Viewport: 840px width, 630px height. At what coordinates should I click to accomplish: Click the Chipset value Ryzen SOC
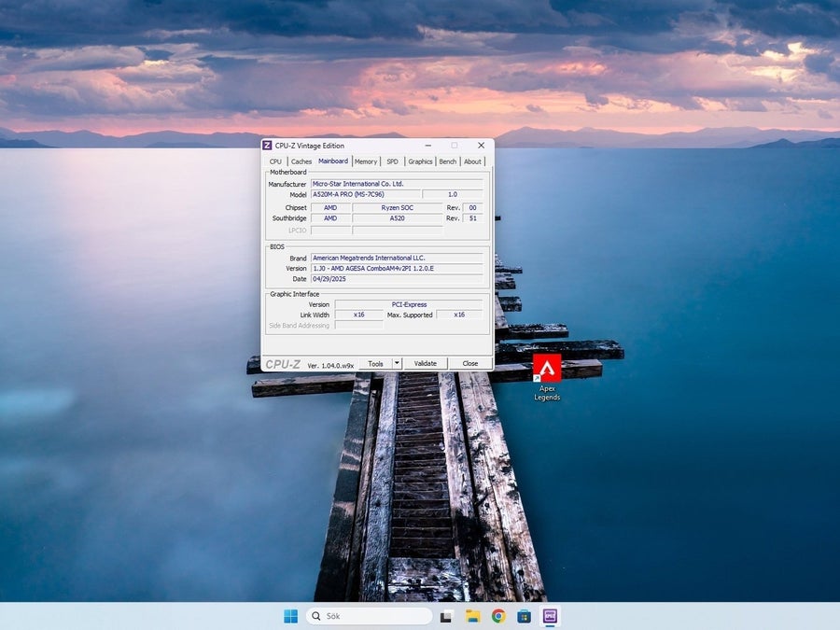(398, 207)
